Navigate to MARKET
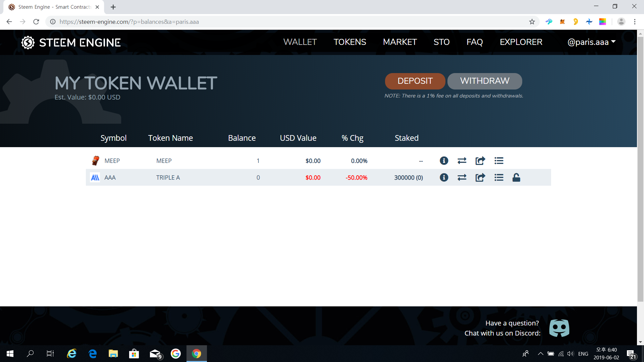The width and height of the screenshot is (644, 362). click(400, 42)
